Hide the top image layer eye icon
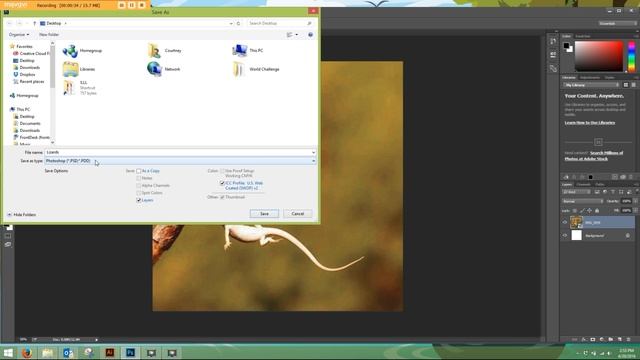Viewport: 640px width, 360px height. (x=565, y=222)
